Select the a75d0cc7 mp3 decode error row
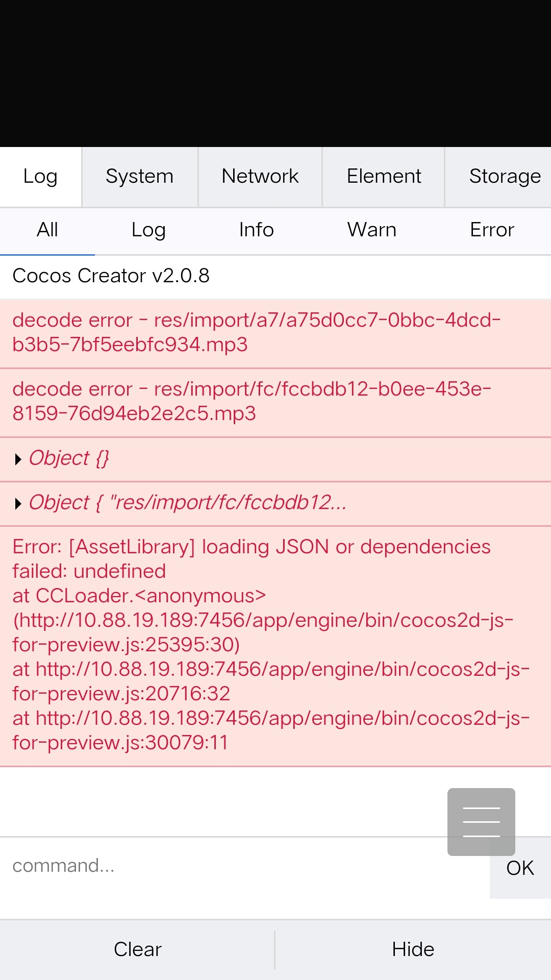The image size is (551, 980). (255, 333)
